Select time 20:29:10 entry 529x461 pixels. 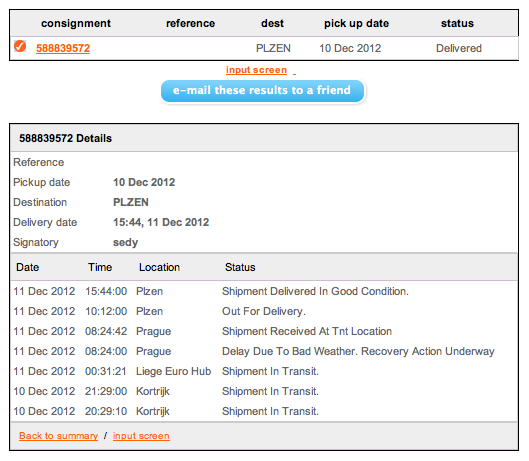(106, 411)
